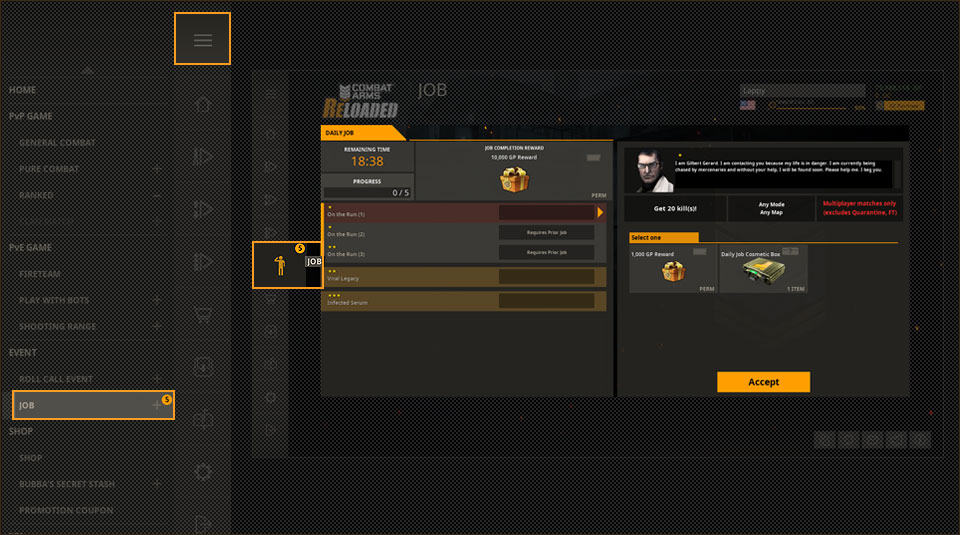Click the notification badge on JOB menu item

(x=167, y=399)
